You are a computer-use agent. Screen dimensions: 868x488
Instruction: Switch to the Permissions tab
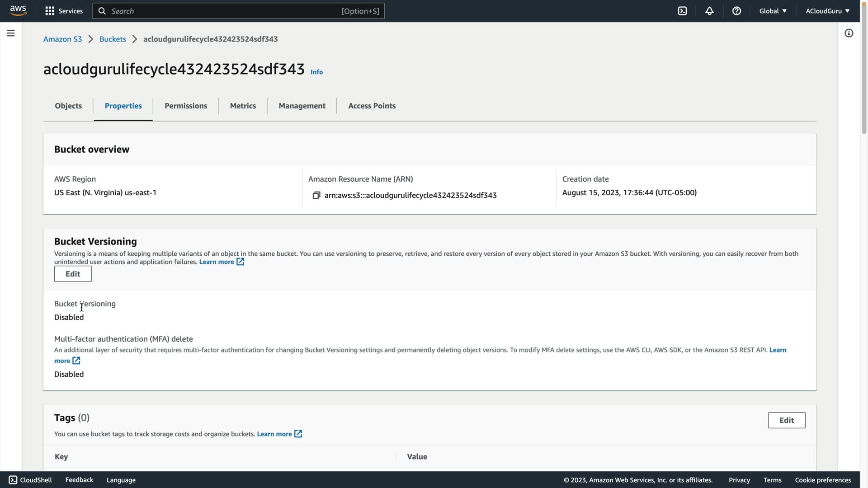click(x=186, y=106)
